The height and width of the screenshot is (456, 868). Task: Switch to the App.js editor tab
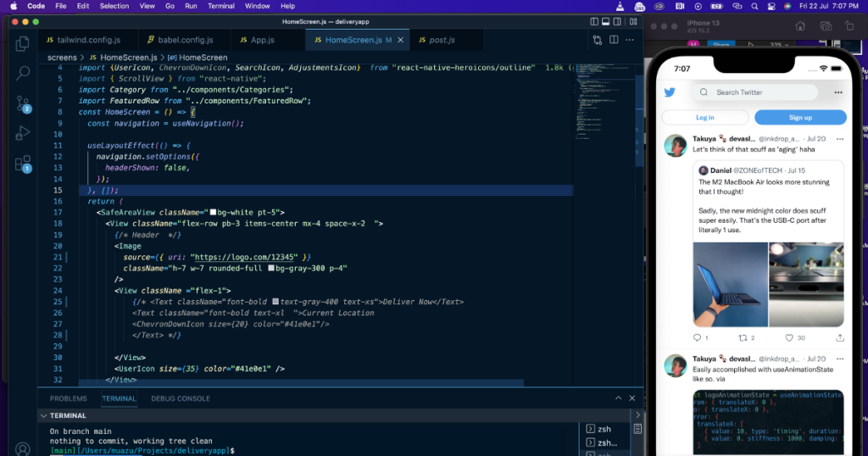coord(262,40)
